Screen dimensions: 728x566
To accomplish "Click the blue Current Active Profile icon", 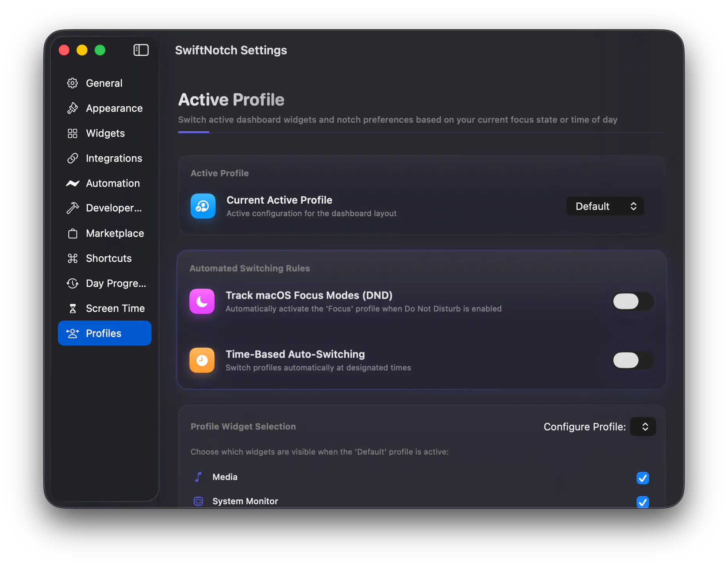I will pos(203,206).
